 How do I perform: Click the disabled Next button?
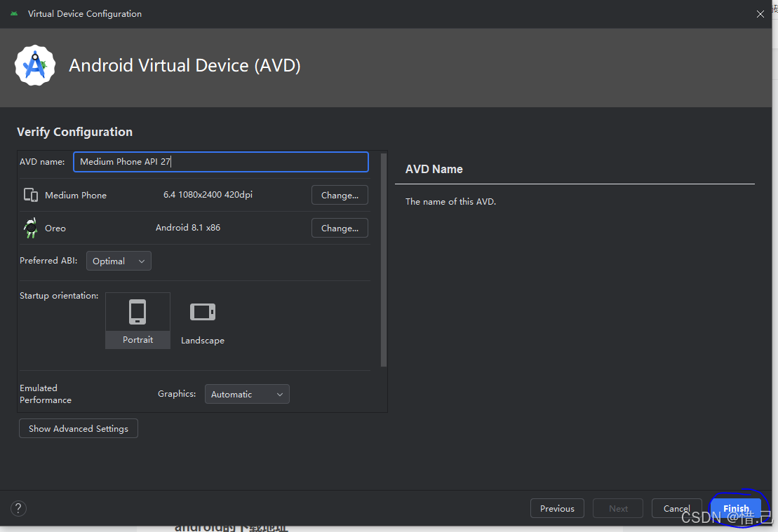(x=618, y=508)
